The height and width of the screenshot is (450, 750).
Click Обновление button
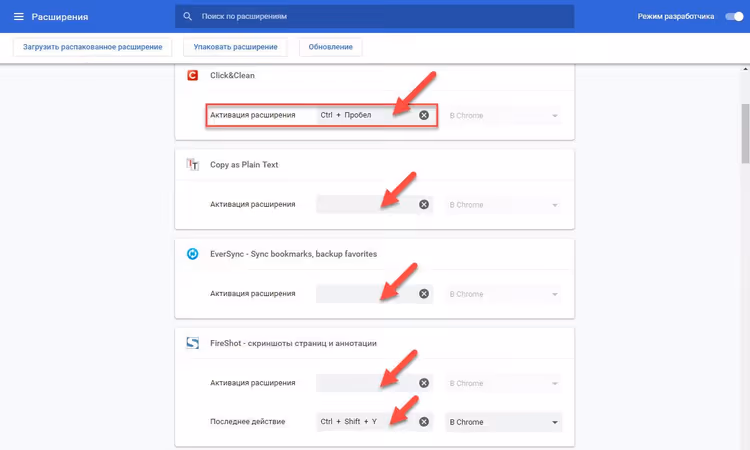coord(331,47)
